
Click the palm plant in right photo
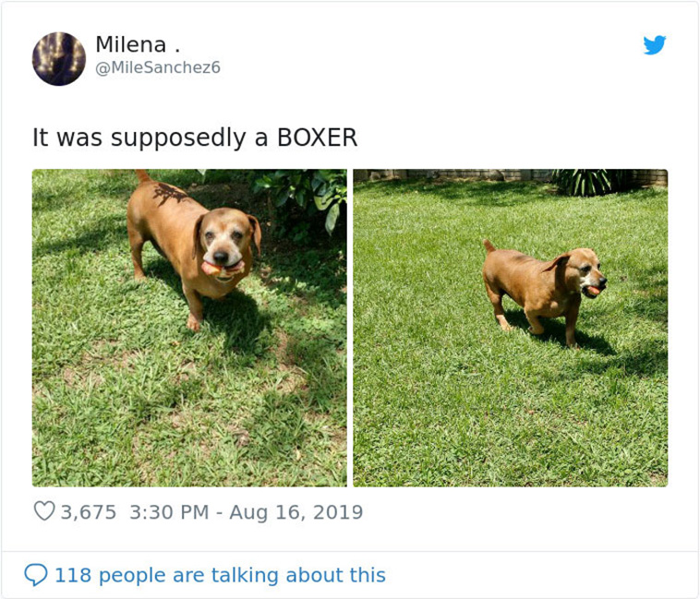(x=585, y=182)
